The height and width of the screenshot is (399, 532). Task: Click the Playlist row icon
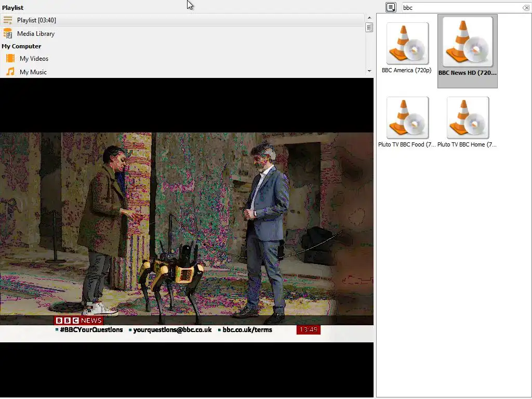pos(8,20)
